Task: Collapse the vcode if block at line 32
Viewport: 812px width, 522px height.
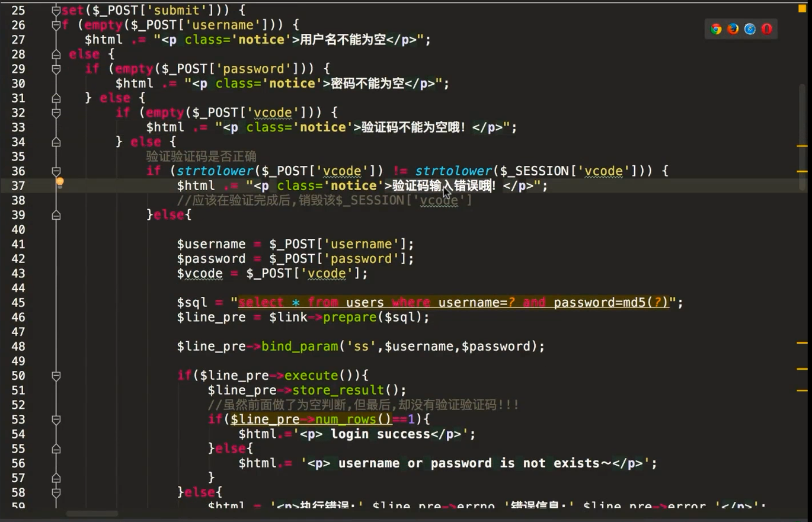Action: [56, 113]
